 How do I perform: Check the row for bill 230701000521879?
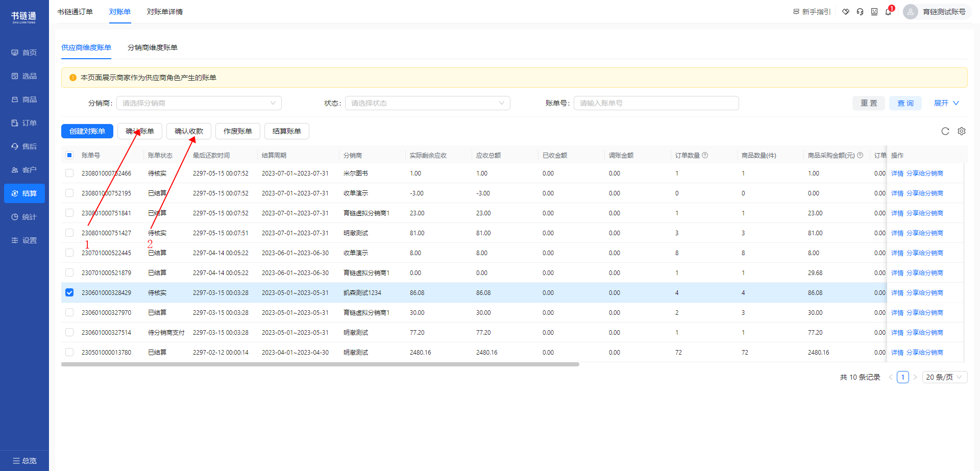click(x=69, y=273)
